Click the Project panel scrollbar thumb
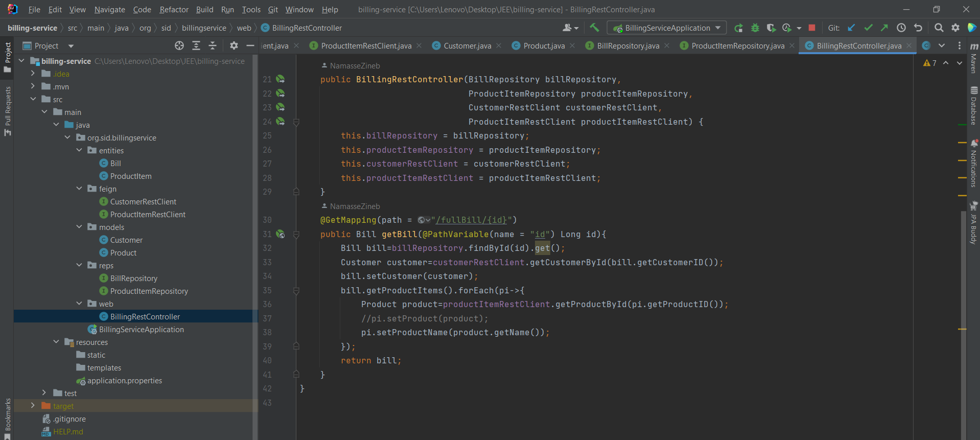The width and height of the screenshot is (980, 440). point(255,247)
